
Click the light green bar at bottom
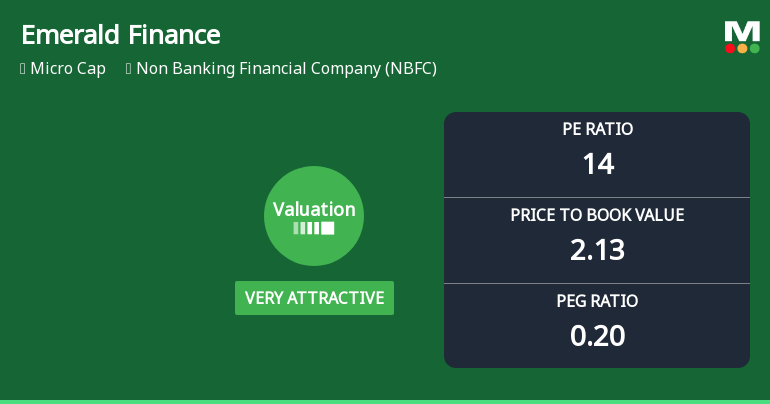click(385, 401)
